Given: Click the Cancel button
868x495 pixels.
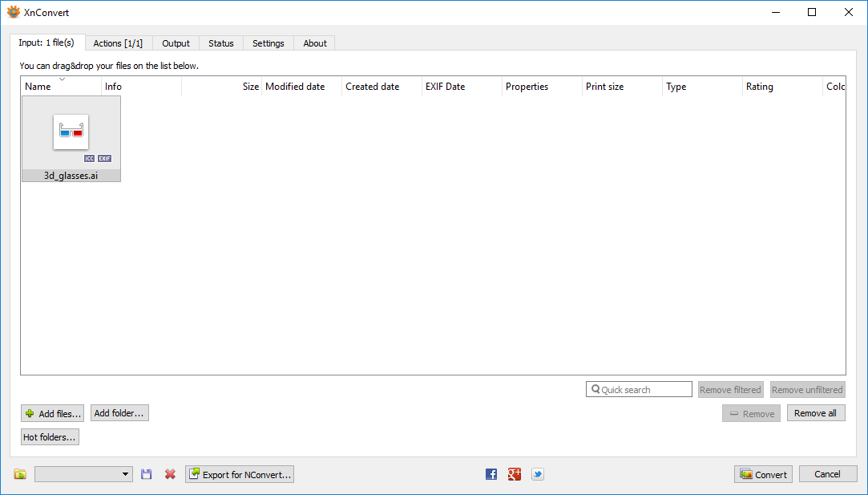Looking at the screenshot, I should pyautogui.click(x=828, y=474).
